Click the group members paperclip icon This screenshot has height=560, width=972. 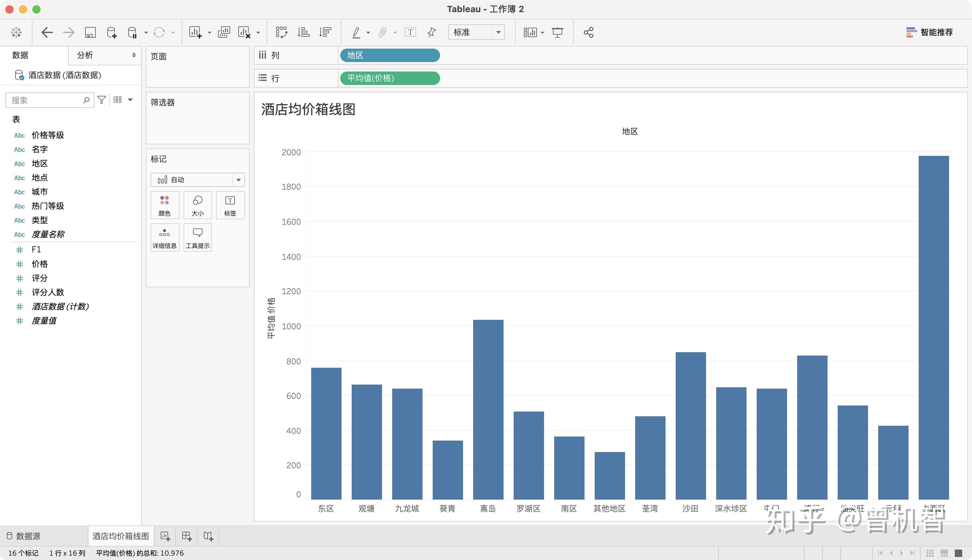tap(382, 32)
